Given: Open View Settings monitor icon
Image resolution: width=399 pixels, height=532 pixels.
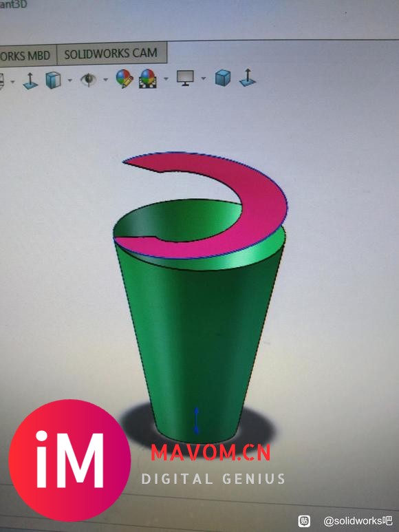Looking at the screenshot, I should click(185, 78).
